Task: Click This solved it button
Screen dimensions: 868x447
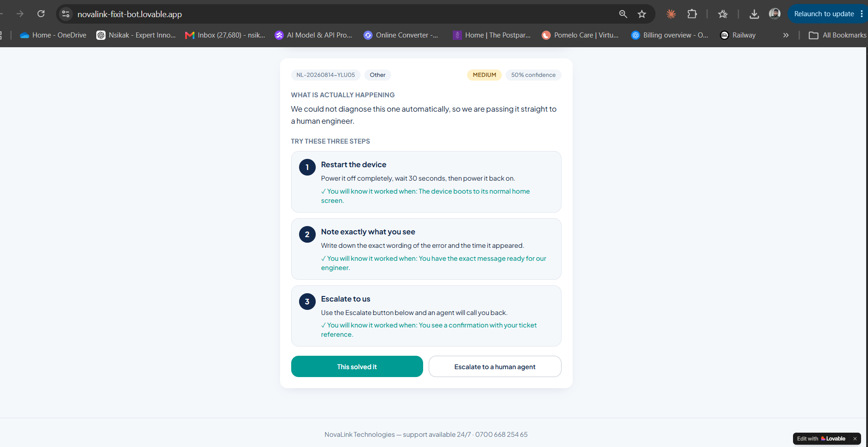Action: [x=357, y=366]
